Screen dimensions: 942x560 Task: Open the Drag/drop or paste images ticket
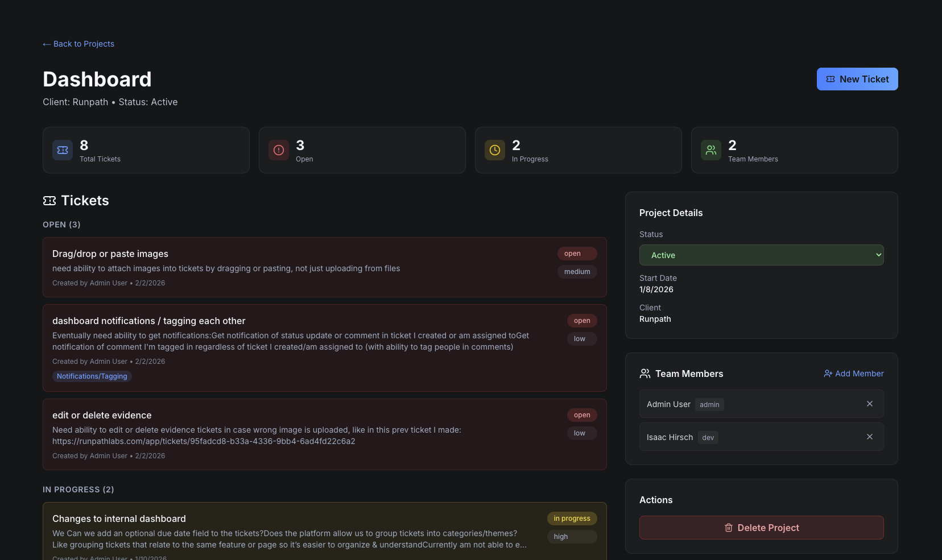pos(325,267)
